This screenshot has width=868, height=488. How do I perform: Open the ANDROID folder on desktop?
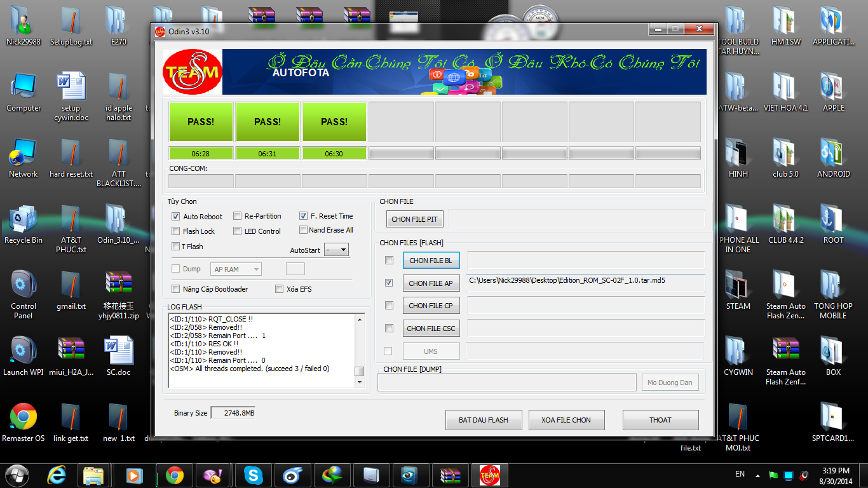click(833, 158)
